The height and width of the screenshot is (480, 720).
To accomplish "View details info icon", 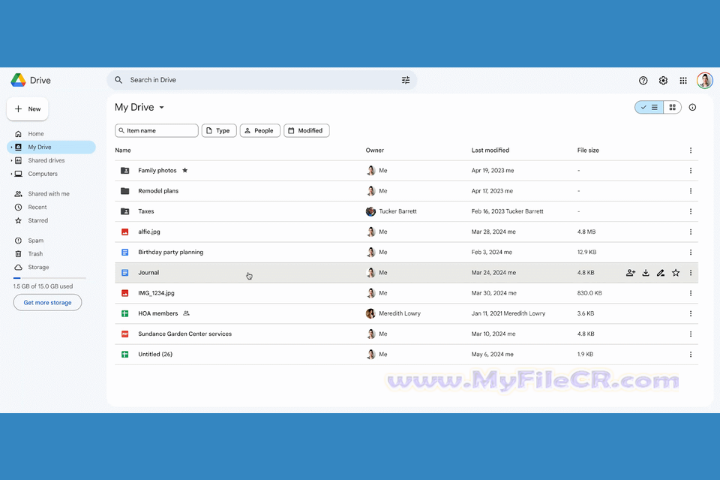I will tap(692, 107).
